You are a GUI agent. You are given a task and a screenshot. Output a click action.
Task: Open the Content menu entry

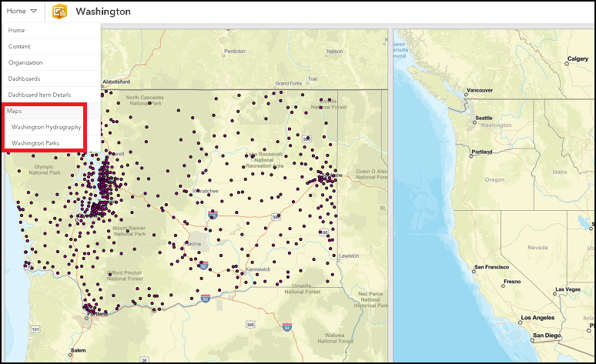[19, 46]
